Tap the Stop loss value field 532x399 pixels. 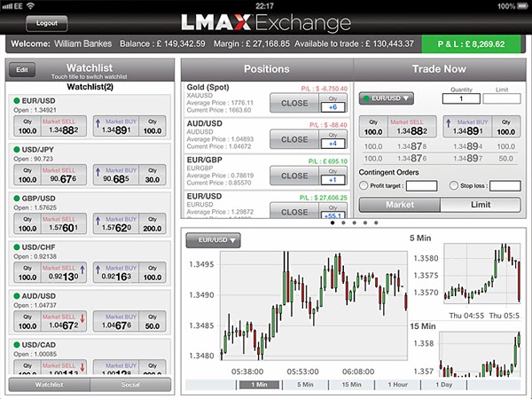[505, 186]
